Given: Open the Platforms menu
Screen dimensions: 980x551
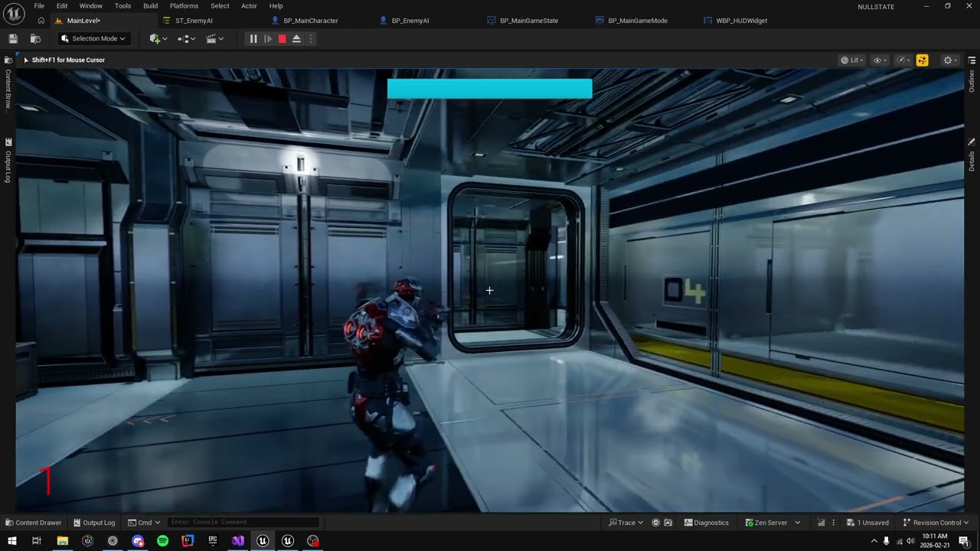Looking at the screenshot, I should pyautogui.click(x=184, y=6).
